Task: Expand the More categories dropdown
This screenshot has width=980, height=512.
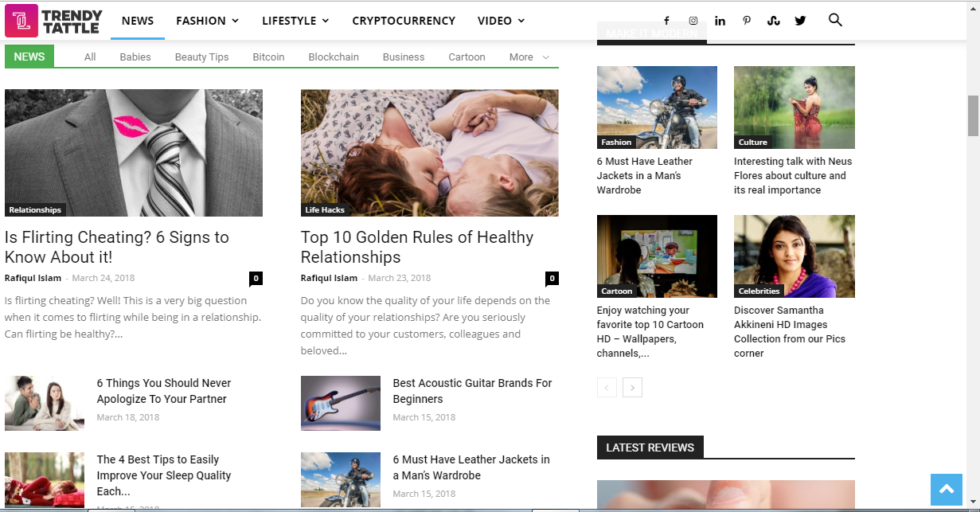Action: point(529,57)
